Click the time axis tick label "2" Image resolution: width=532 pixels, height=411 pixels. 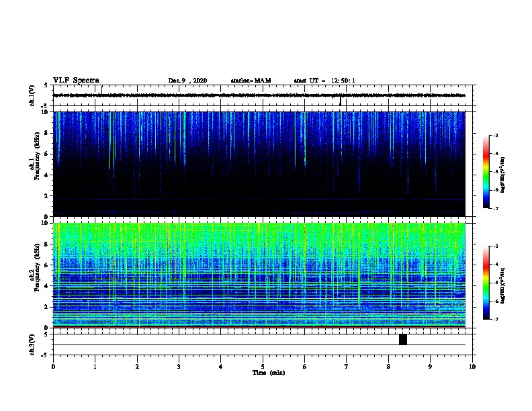tap(137, 367)
